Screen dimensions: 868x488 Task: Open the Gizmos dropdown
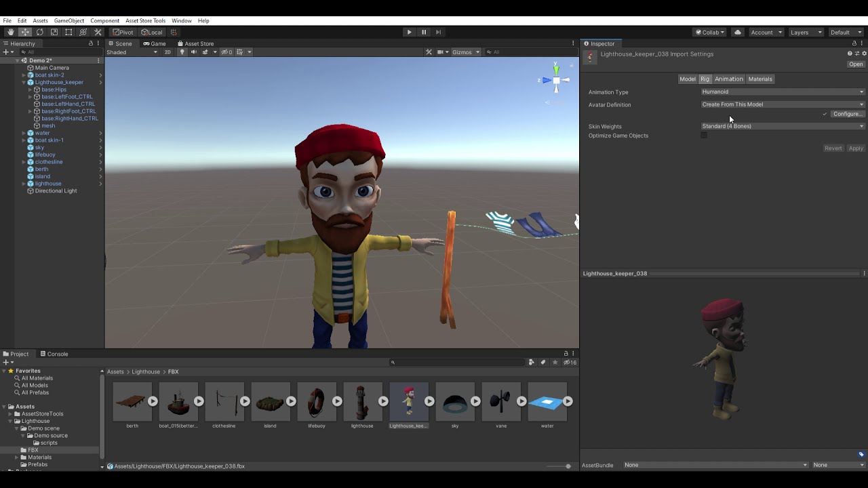click(x=466, y=52)
